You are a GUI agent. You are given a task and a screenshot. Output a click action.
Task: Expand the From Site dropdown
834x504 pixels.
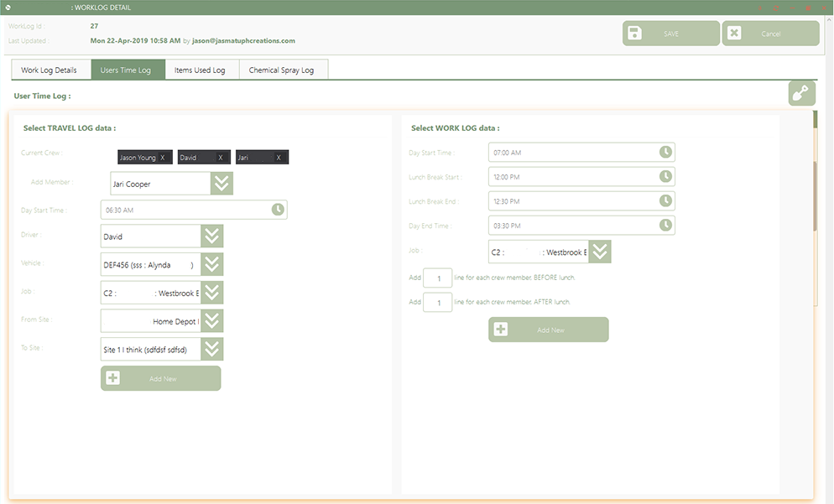(211, 320)
